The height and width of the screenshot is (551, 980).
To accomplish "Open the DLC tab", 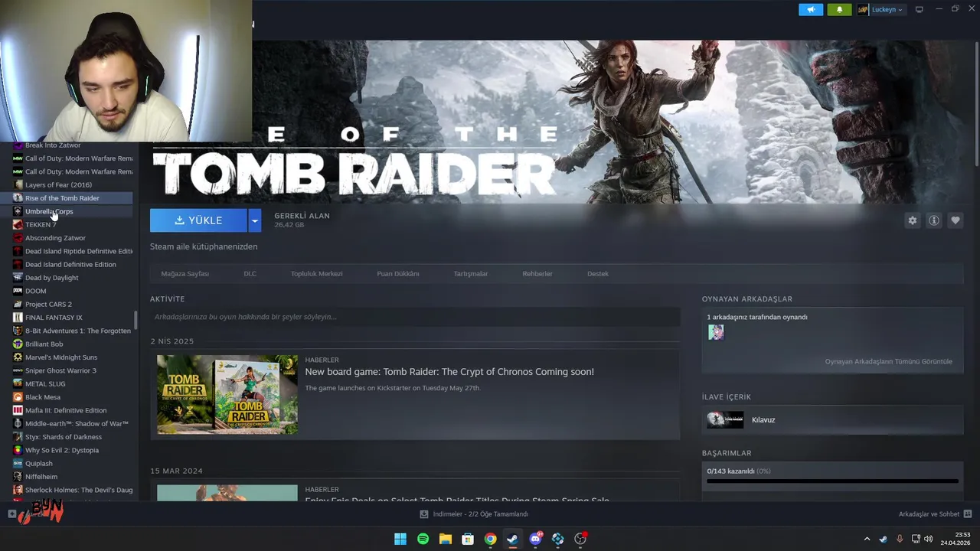I will click(250, 273).
